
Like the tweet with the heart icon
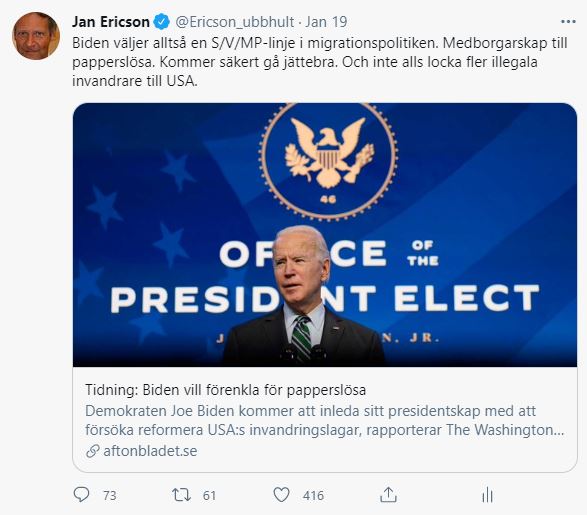point(281,495)
